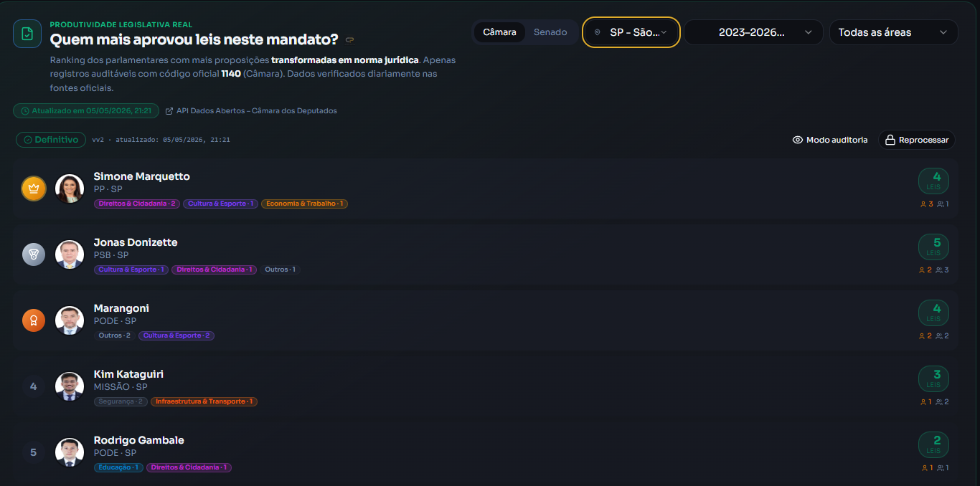Click the clock icon in the Atualizado badge

25,111
